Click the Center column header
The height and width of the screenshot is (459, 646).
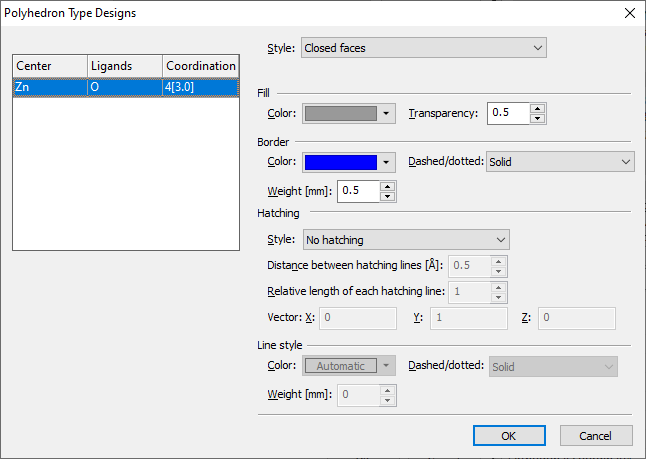pyautogui.click(x=49, y=66)
